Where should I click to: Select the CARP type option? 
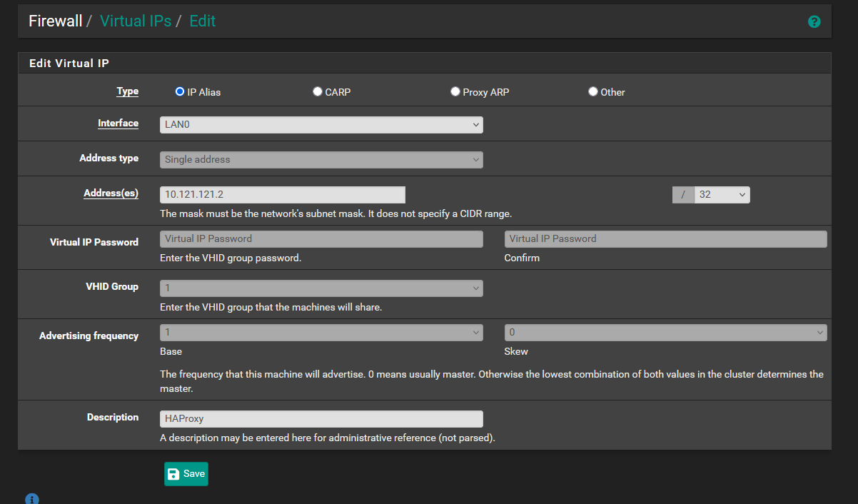click(318, 91)
